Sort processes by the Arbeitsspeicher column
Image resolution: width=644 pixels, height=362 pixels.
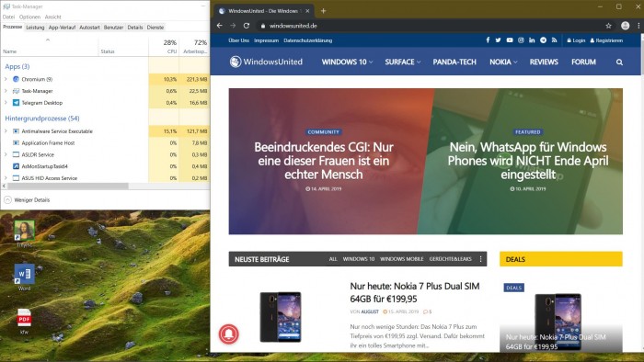point(194,46)
